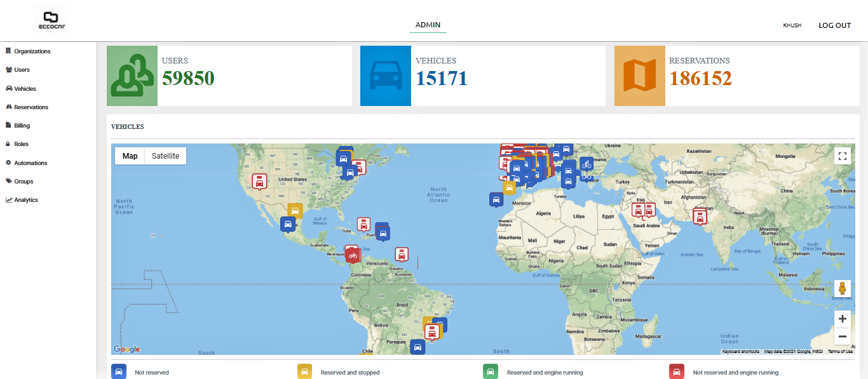Click the Not reserved blue legend swatch

click(118, 372)
